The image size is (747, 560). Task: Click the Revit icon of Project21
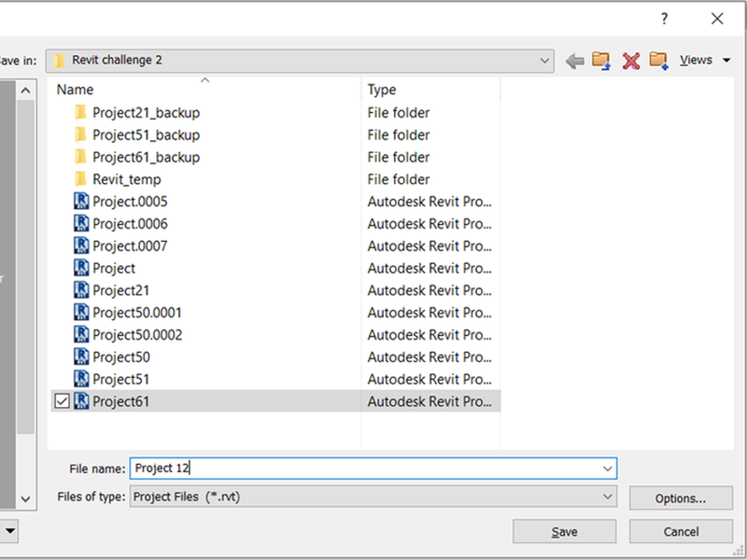(x=81, y=290)
